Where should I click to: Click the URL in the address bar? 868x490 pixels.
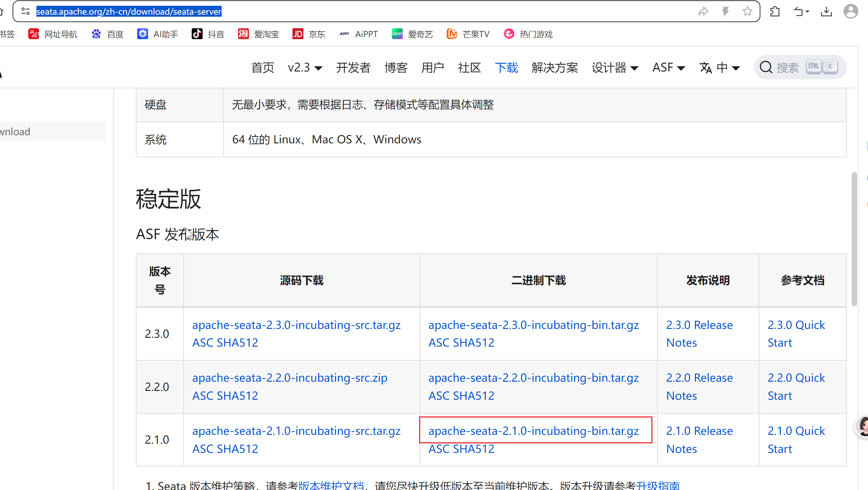(129, 12)
